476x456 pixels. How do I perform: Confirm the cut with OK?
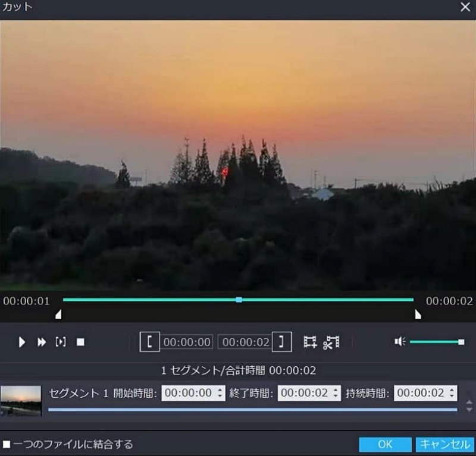coord(384,444)
